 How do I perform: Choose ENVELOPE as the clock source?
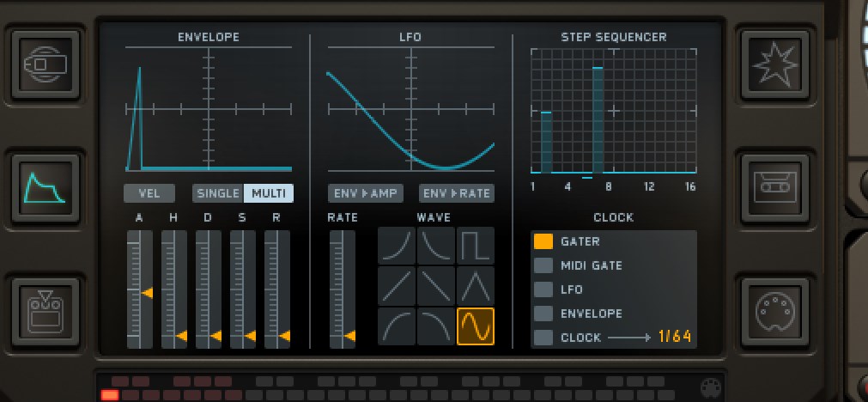point(543,314)
